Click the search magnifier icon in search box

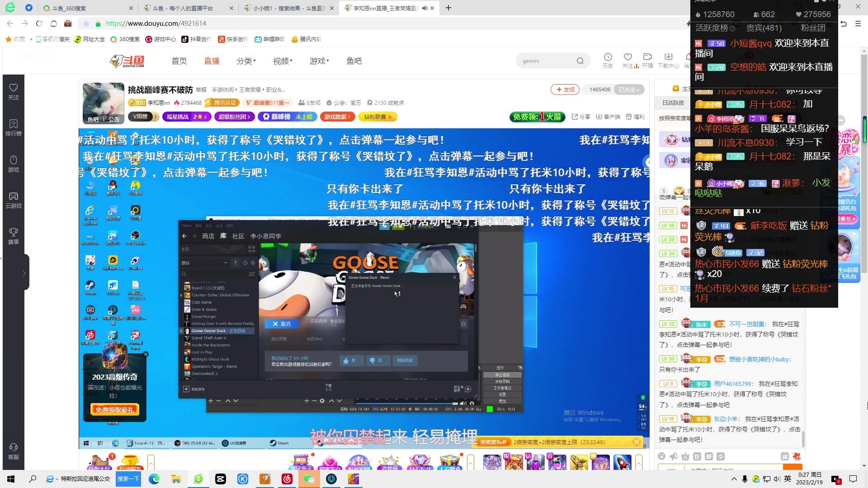coord(580,61)
